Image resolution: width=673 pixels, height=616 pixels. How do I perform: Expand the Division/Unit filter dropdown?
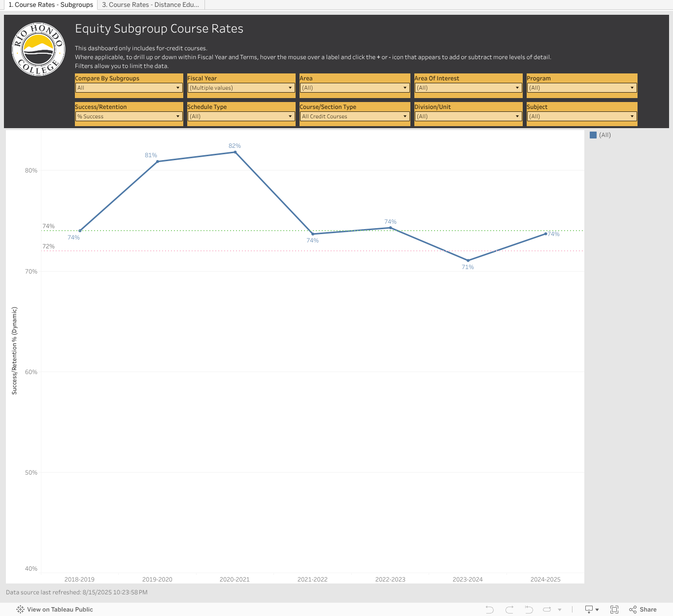[x=468, y=116]
